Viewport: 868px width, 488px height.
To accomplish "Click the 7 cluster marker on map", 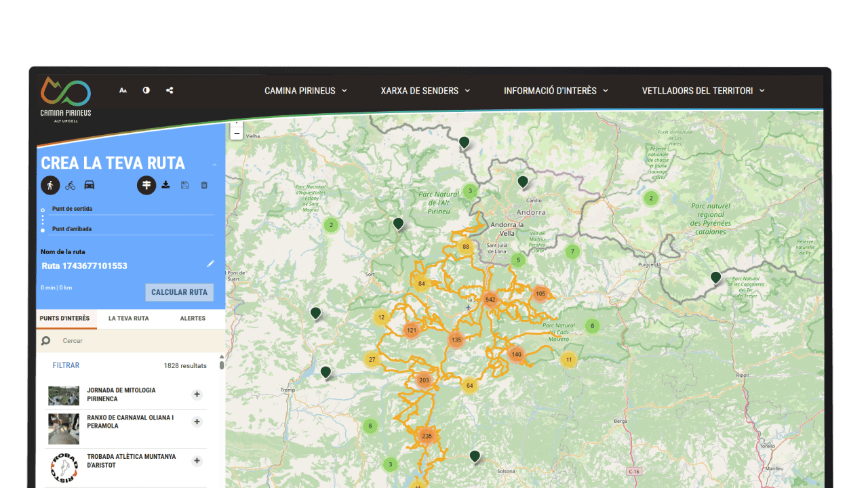I will coord(572,251).
